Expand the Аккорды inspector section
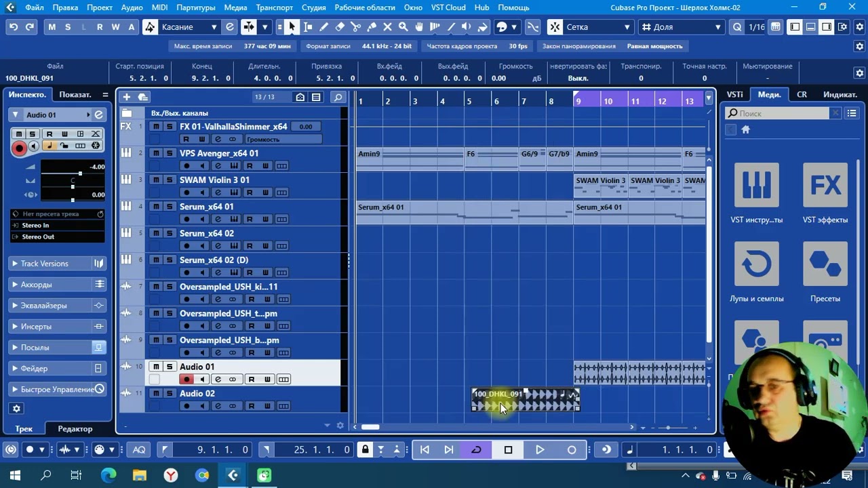Viewport: 868px width, 488px height. 57,285
